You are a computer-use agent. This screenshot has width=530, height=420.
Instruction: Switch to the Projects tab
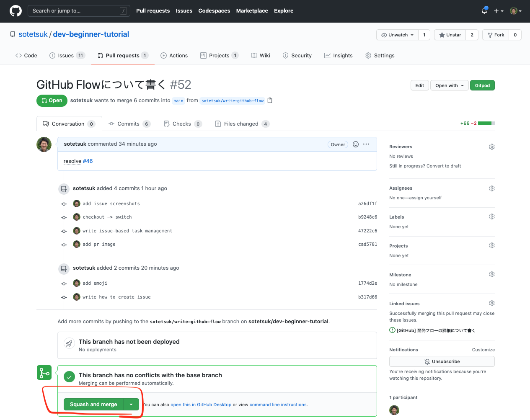219,55
